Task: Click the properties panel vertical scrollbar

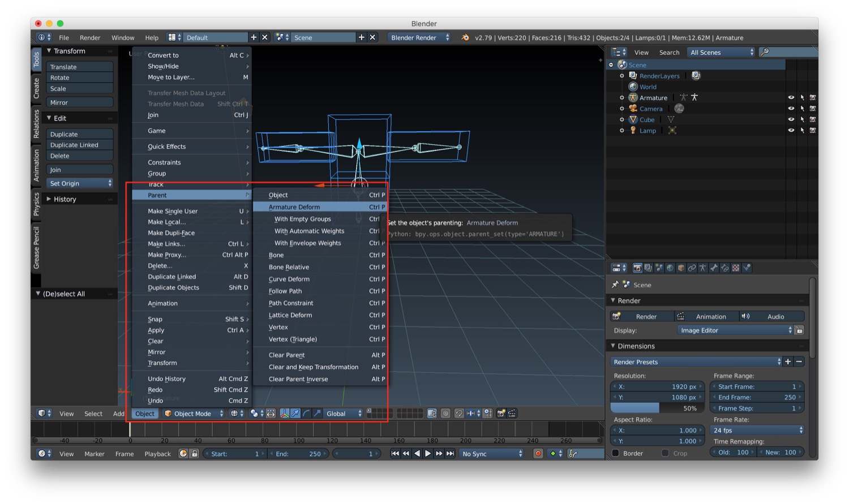Action: 813,317
